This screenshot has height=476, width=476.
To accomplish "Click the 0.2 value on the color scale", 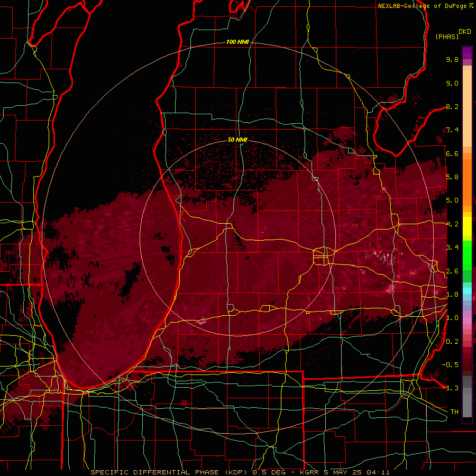I will click(x=452, y=342).
